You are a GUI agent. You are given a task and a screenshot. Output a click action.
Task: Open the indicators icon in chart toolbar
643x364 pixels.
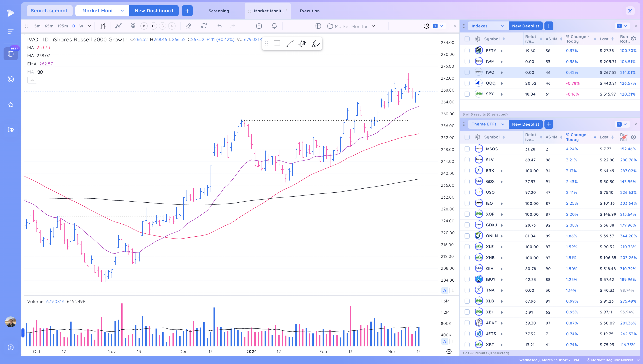coord(118,26)
